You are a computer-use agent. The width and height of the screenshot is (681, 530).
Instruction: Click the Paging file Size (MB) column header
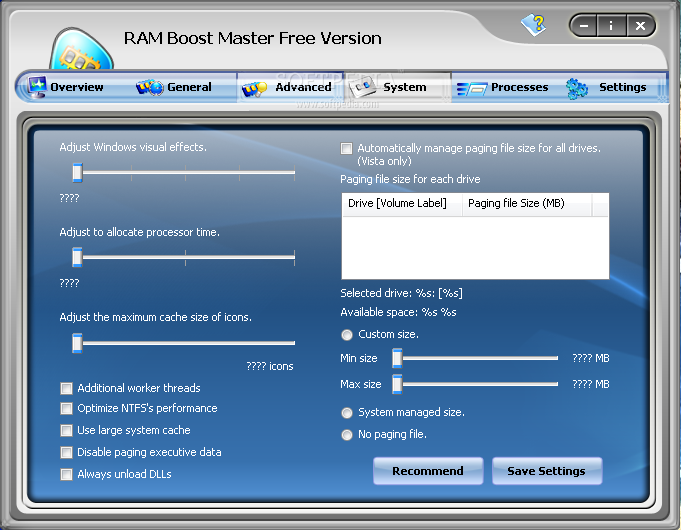coord(527,204)
